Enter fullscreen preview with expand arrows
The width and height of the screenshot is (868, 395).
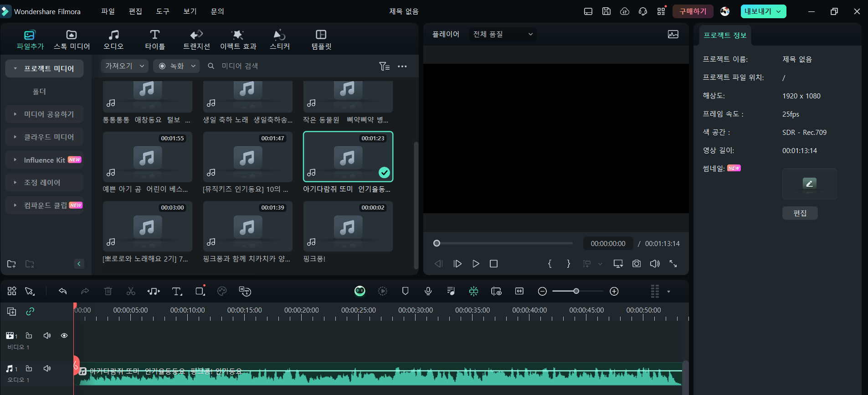pyautogui.click(x=673, y=264)
